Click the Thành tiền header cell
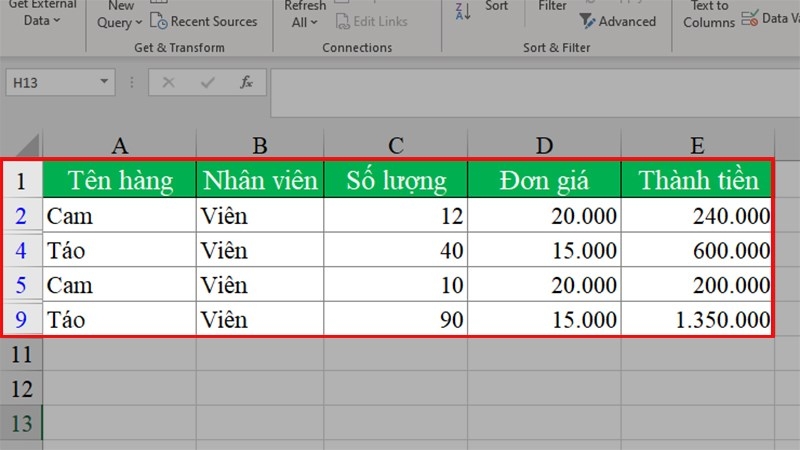Screen dimensions: 800x450 point(696,180)
